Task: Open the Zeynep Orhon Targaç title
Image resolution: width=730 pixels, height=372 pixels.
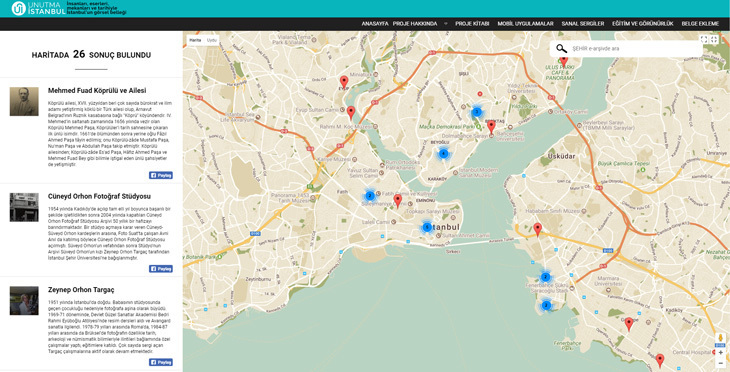Action: click(x=81, y=290)
